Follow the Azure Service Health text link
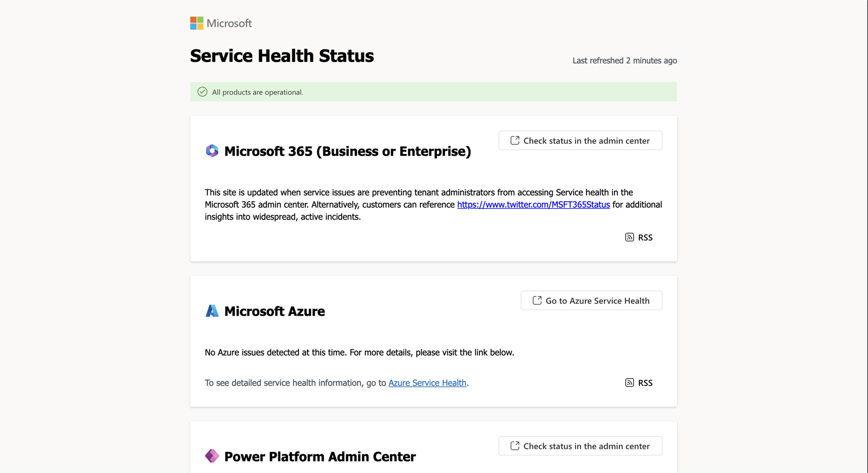This screenshot has width=868, height=473. pyautogui.click(x=427, y=382)
